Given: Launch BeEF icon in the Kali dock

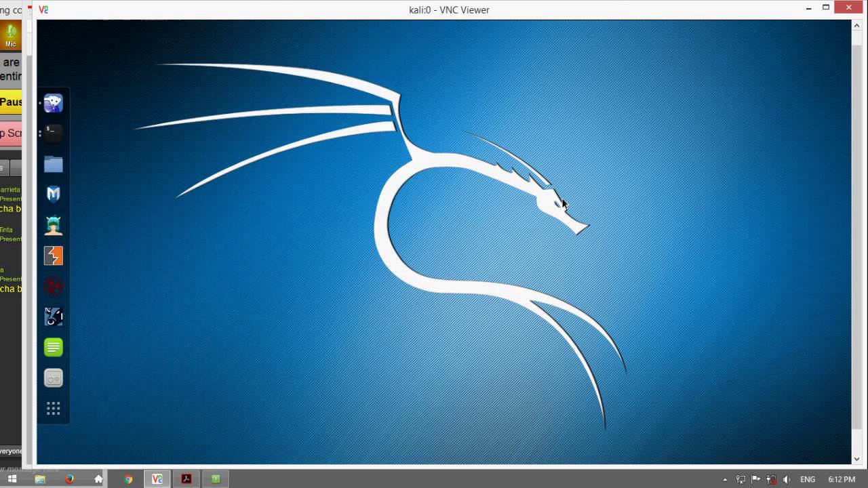Looking at the screenshot, I should (x=53, y=317).
